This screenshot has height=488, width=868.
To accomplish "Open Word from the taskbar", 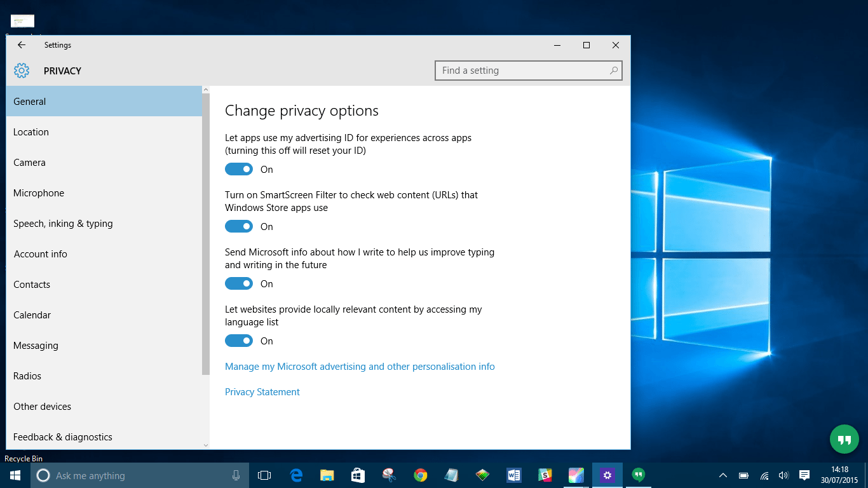I will click(513, 475).
